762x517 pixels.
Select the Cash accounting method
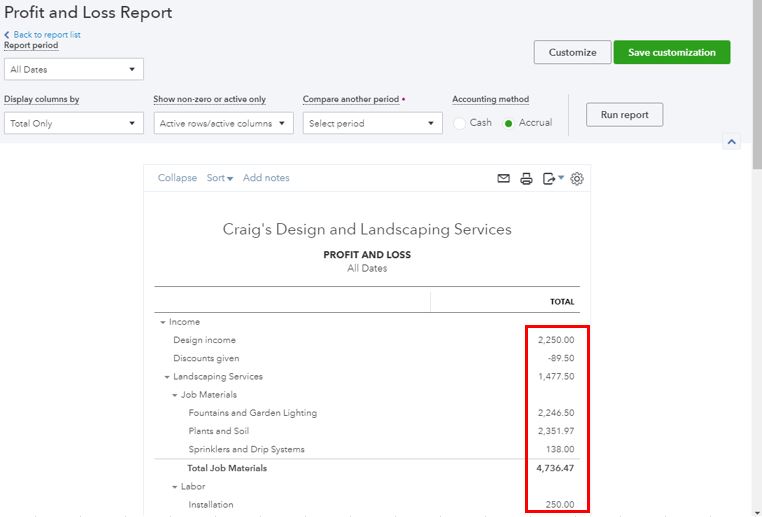coord(459,123)
